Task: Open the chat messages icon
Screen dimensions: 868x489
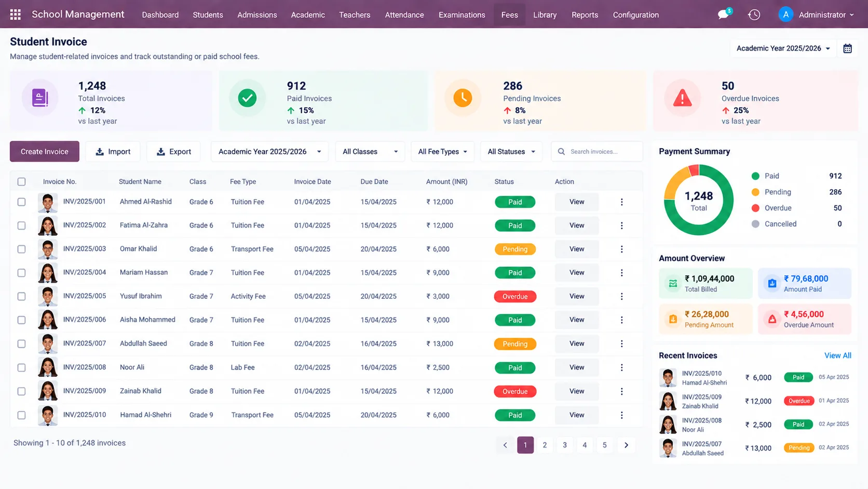Action: 724,14
